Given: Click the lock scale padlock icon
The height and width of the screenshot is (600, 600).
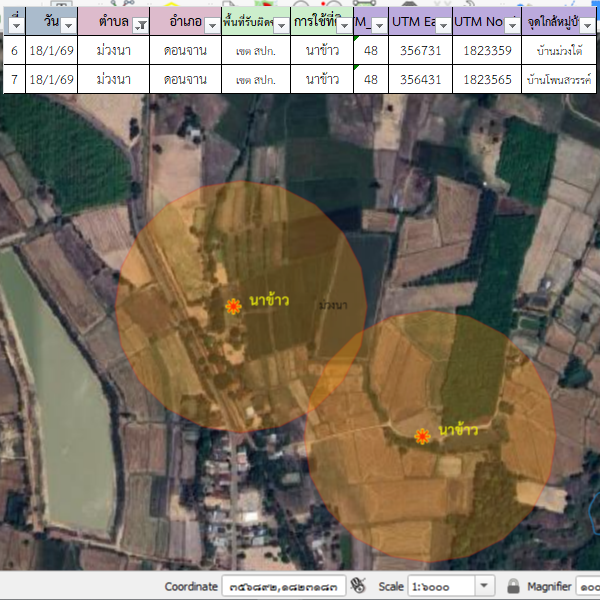Looking at the screenshot, I should coord(513,586).
